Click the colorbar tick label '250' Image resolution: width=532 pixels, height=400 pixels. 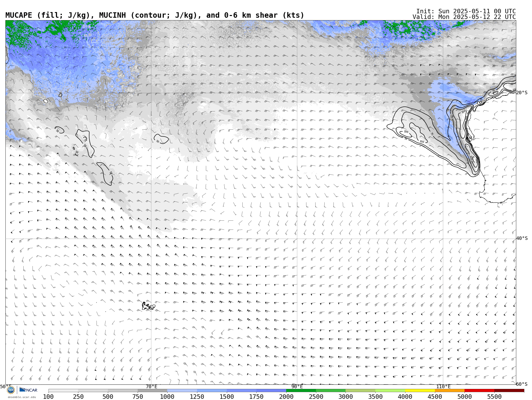[78, 397]
